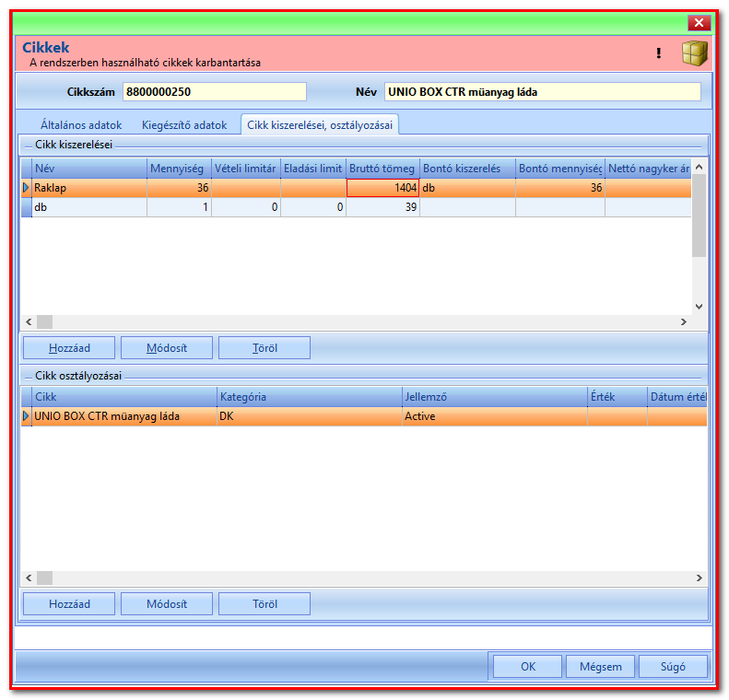Open the Kiegészítő adatok tab
This screenshot has width=729, height=700.
click(x=184, y=125)
